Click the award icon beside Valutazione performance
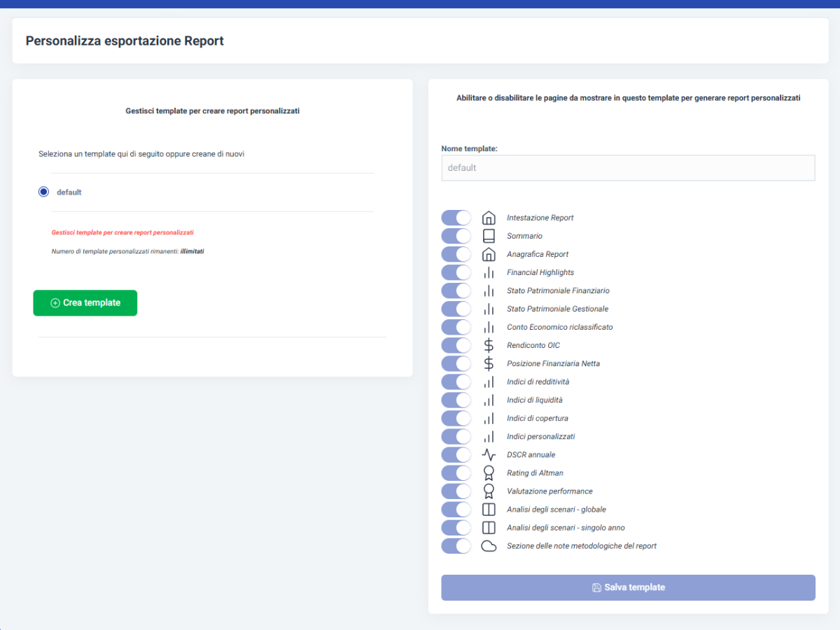Screen dimensions: 840x630 click(489, 491)
